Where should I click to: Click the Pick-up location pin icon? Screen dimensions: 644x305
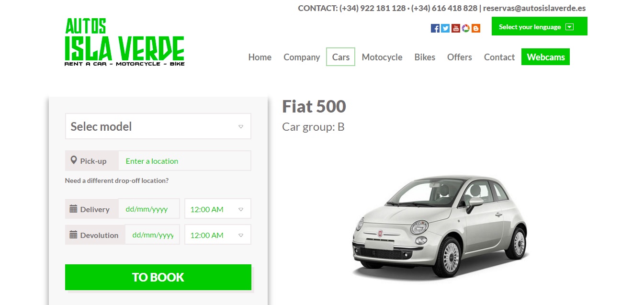coord(73,160)
